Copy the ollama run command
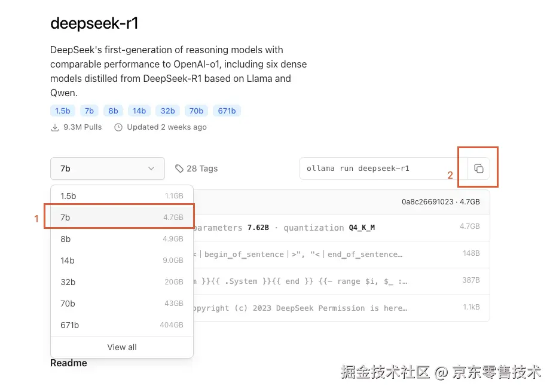 [x=479, y=169]
